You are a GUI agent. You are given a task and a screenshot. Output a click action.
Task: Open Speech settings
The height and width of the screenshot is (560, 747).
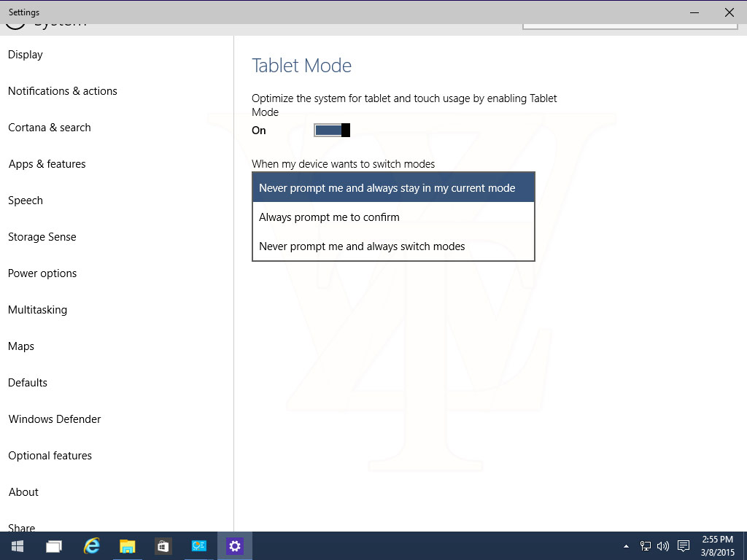26,201
